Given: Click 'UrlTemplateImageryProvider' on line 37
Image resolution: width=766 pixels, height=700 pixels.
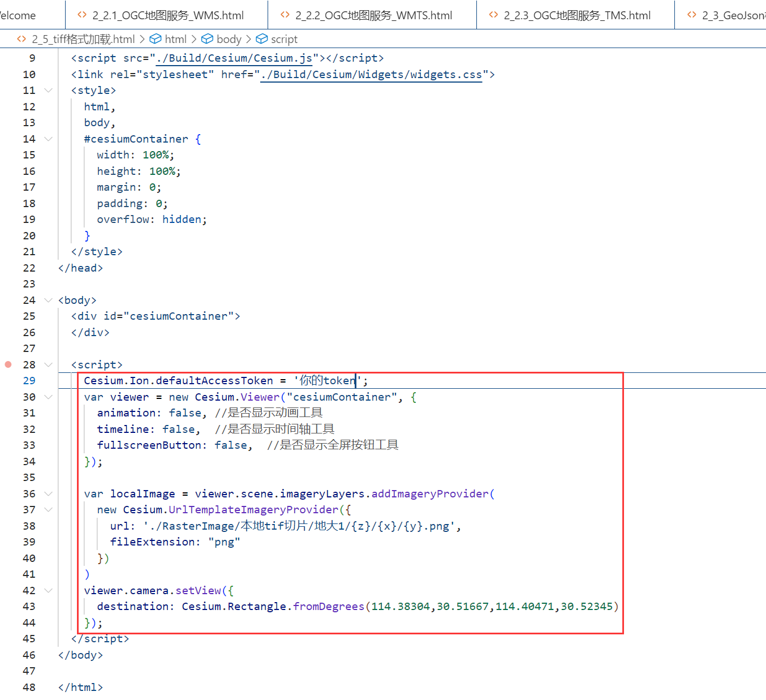Looking at the screenshot, I should tap(253, 510).
